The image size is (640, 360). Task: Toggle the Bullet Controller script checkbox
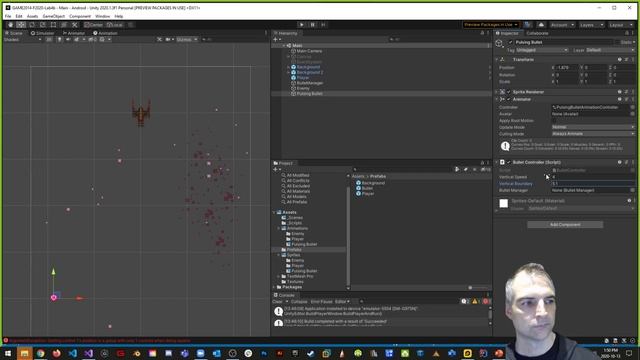(509, 162)
